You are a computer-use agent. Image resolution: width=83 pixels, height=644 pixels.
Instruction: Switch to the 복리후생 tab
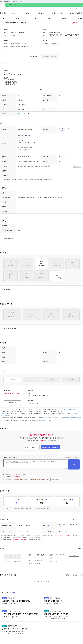[x=49, y=19]
